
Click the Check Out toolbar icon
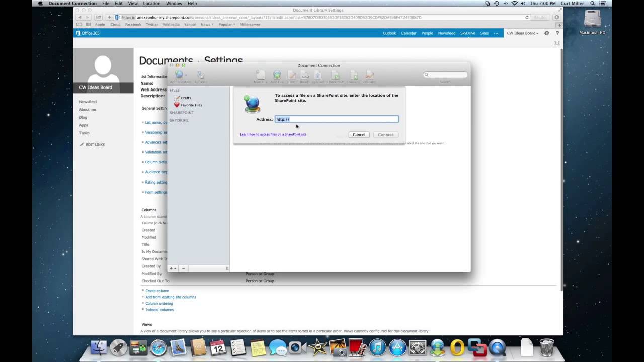[335, 75]
